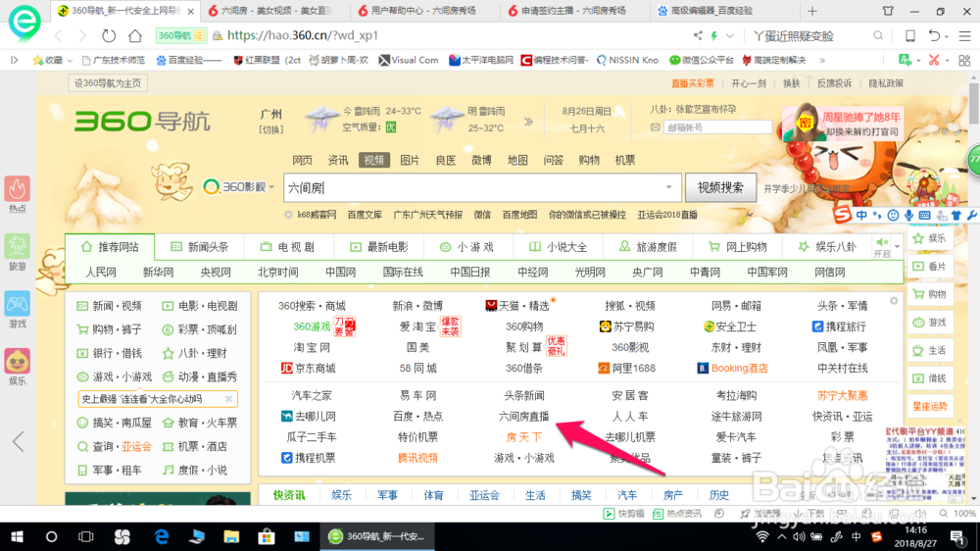Expand the 360影视 search engine dropdown
The width and height of the screenshot is (980, 551).
click(x=271, y=187)
